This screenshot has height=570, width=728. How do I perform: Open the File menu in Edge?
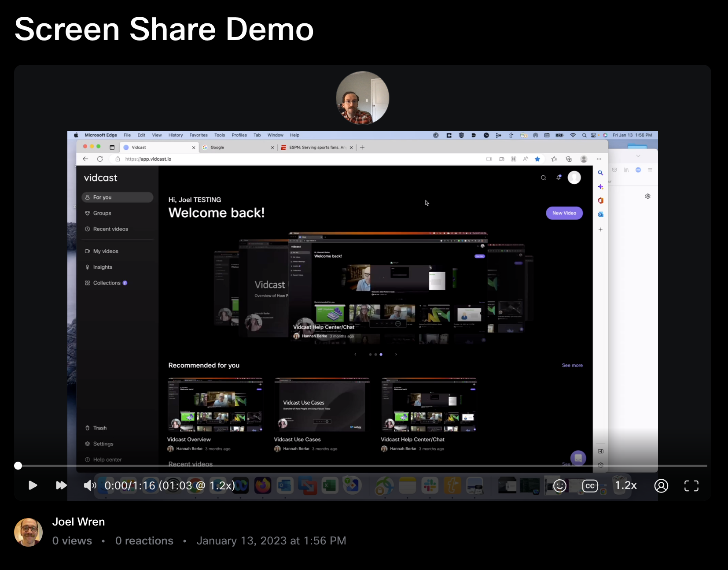click(x=127, y=135)
